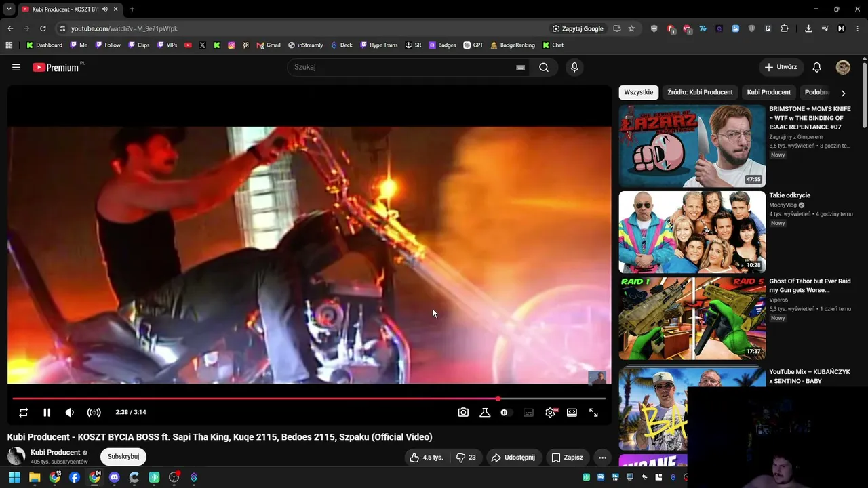Open the browser extensions puzzle icon
868x488 pixels.
tap(785, 28)
